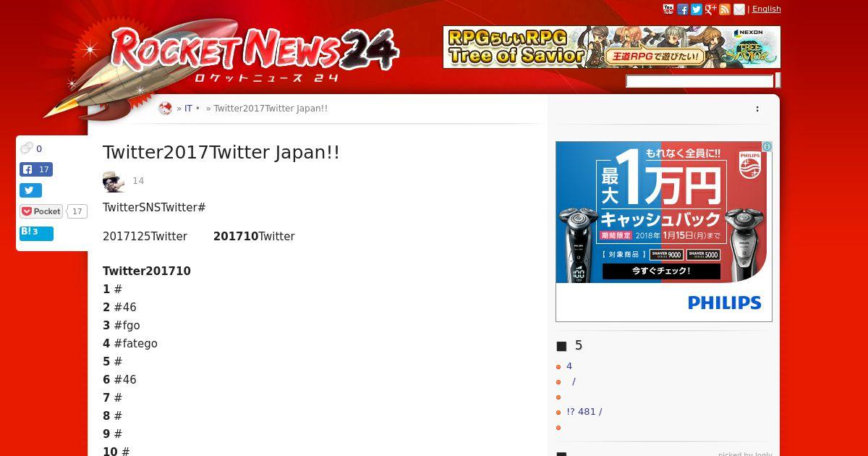The width and height of the screenshot is (868, 456).
Task: Open sidebar ranking link '!? 481 /'
Action: 584,412
